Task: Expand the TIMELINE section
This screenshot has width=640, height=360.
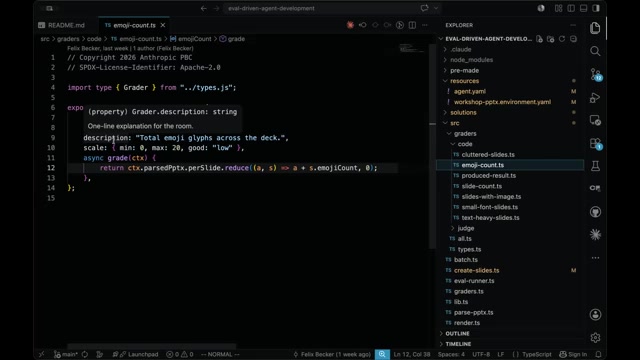Action: point(458,344)
